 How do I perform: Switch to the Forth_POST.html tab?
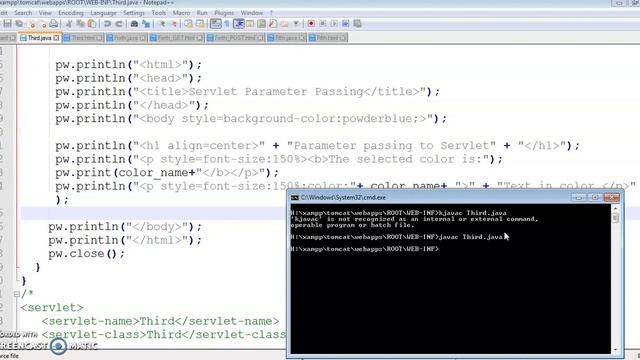235,38
